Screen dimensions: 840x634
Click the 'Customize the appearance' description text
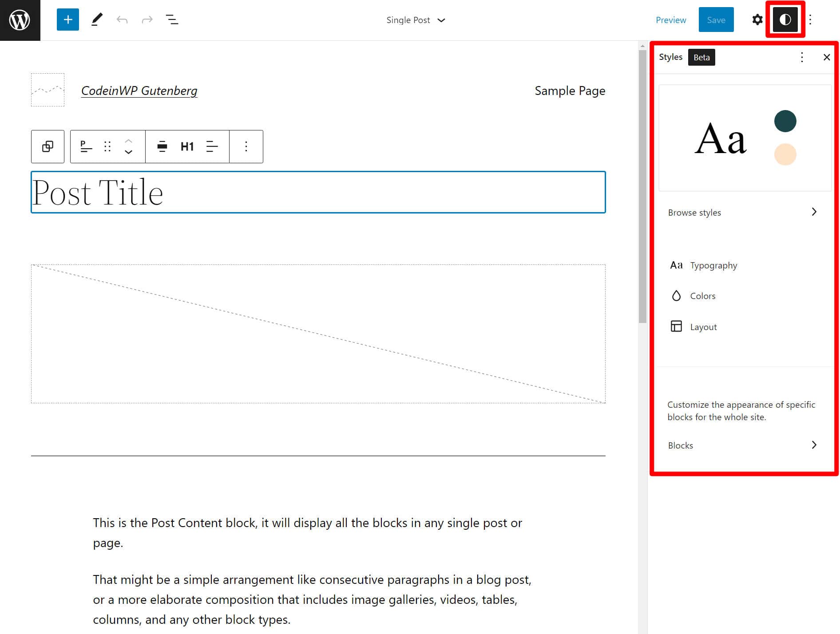[x=741, y=411]
